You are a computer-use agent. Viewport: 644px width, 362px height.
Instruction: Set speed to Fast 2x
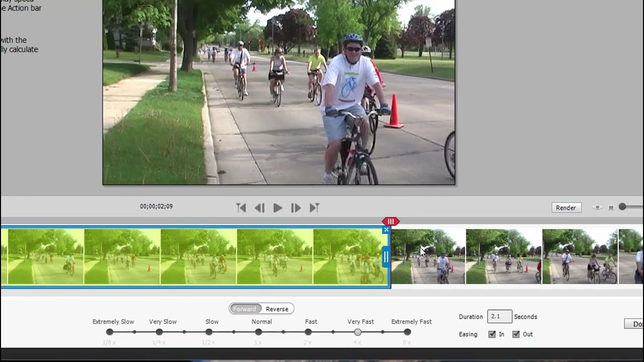[308, 332]
